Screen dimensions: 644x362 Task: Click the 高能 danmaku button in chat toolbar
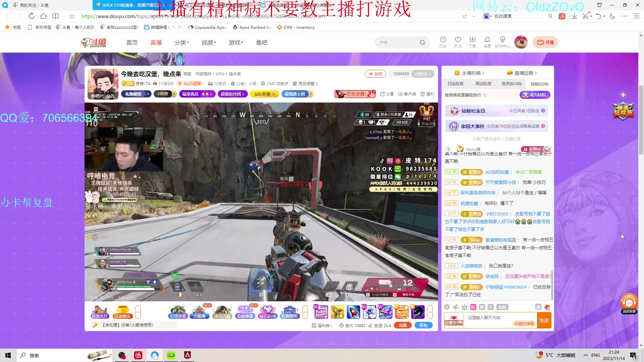click(502, 307)
